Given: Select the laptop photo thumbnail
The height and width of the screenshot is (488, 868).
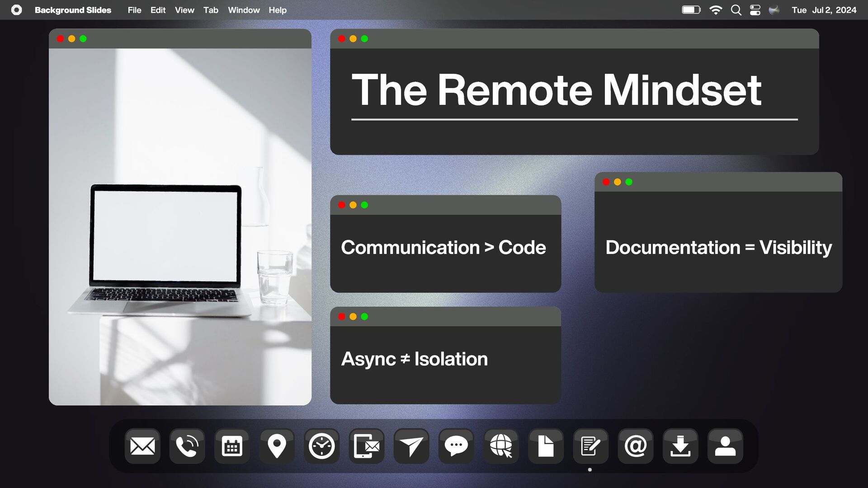Looking at the screenshot, I should 180,226.
